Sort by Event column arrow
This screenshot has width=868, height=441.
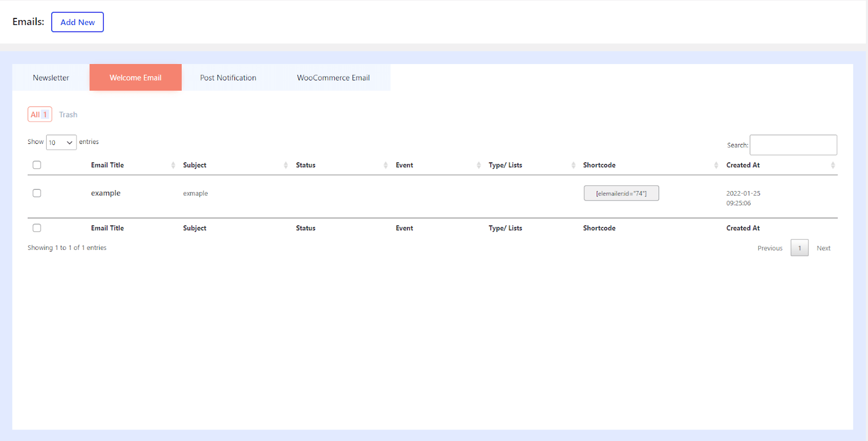point(478,165)
